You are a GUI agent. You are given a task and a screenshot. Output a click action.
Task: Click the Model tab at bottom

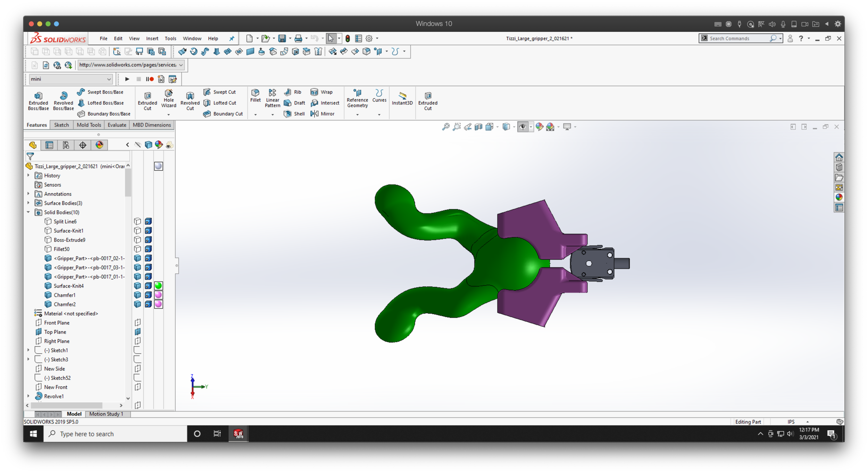[x=74, y=414]
